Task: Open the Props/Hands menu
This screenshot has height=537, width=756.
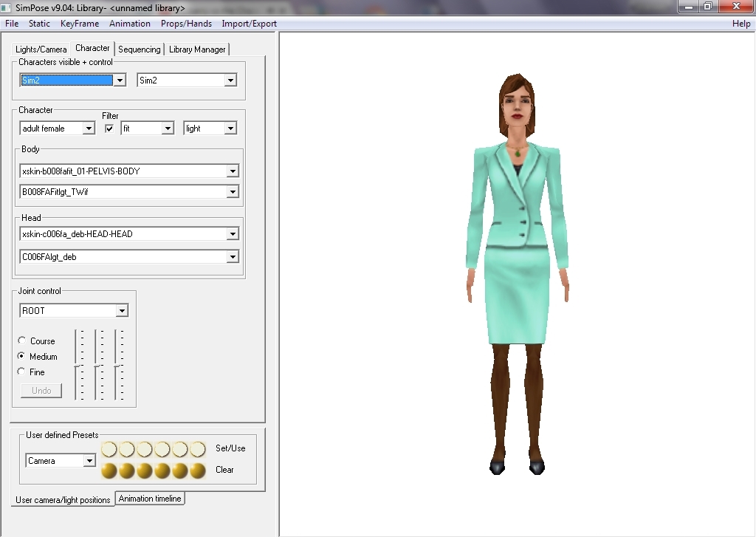Action: pyautogui.click(x=186, y=24)
